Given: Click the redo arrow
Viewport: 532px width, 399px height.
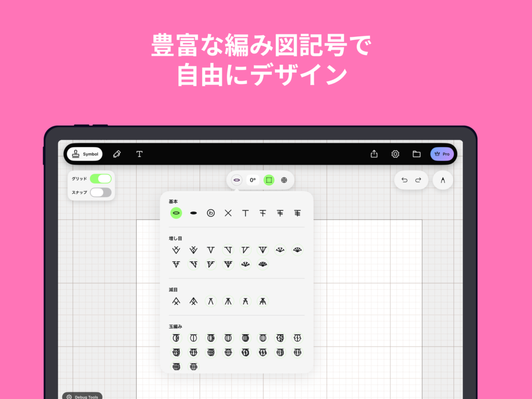Looking at the screenshot, I should coord(418,180).
